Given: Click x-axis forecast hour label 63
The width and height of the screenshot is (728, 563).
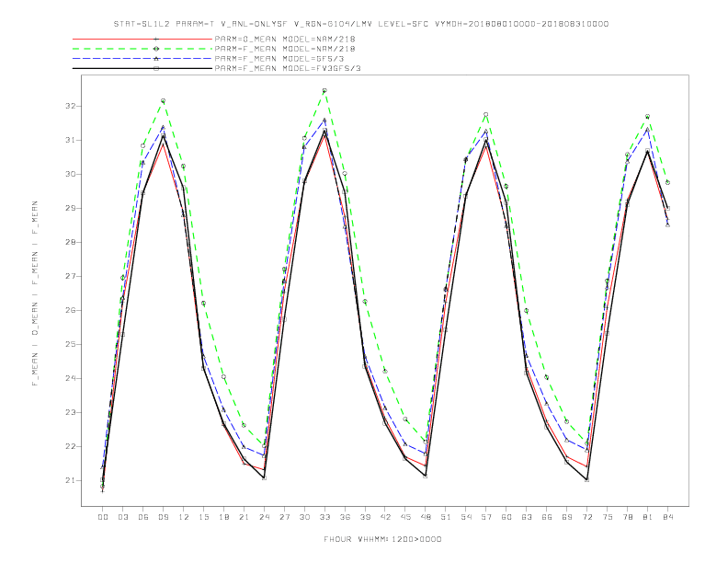Looking at the screenshot, I should [x=527, y=517].
